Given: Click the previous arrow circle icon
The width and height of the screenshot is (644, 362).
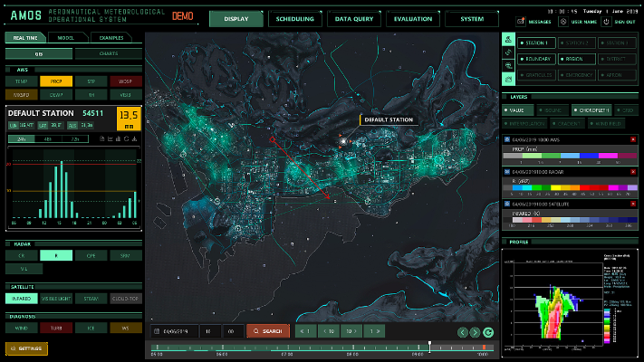Looking at the screenshot, I should [x=463, y=332].
